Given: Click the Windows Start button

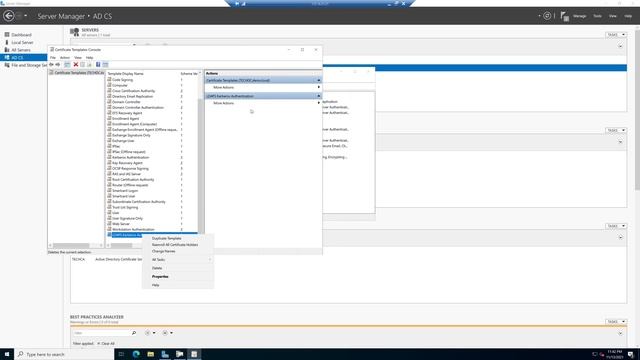Looking at the screenshot, I should pyautogui.click(x=7, y=354).
